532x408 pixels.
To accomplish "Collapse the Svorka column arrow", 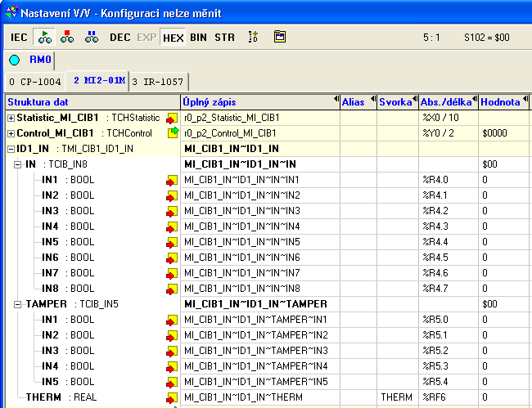I will pos(415,99).
